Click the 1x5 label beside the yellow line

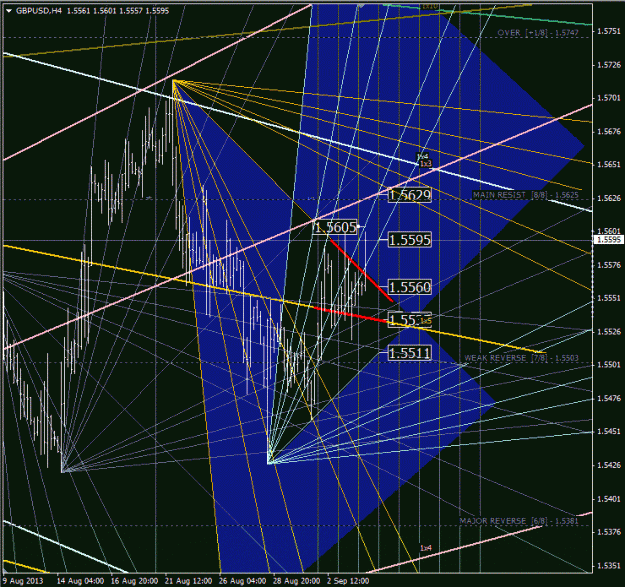pos(426,320)
